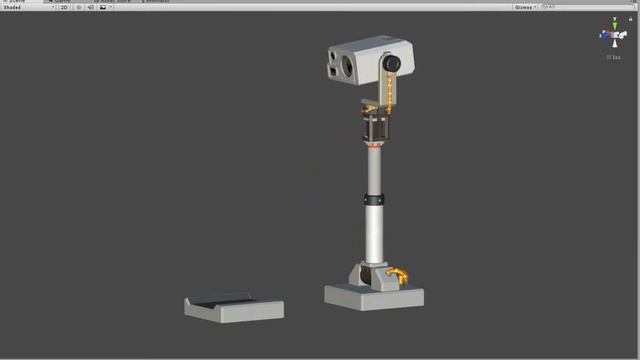
Task: Open the Shaded draw mode dropdown
Action: [x=29, y=7]
